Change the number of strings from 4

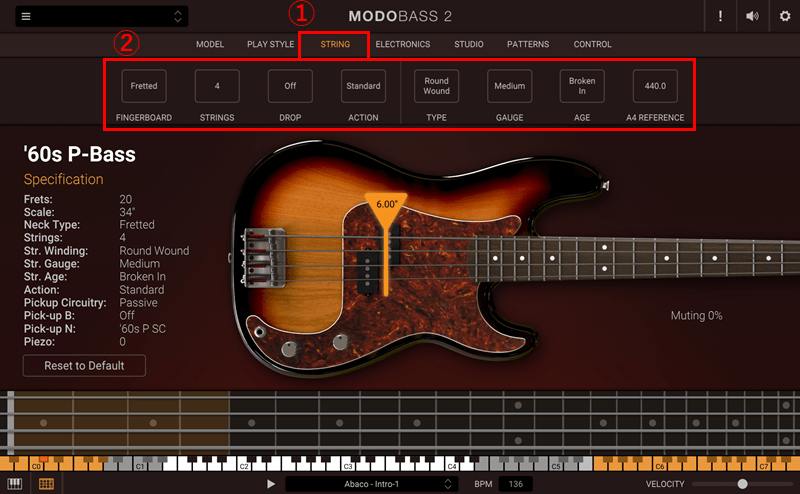coord(217,86)
